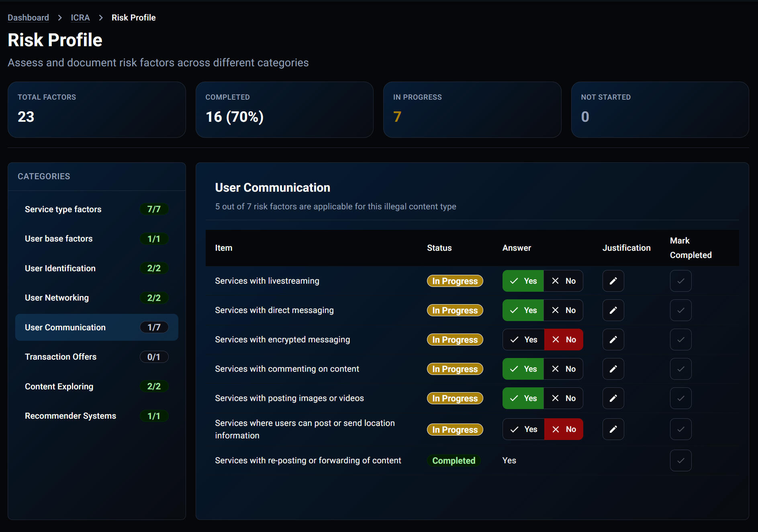This screenshot has width=758, height=532.
Task: Click the In Progress summary card
Action: pyautogui.click(x=472, y=110)
